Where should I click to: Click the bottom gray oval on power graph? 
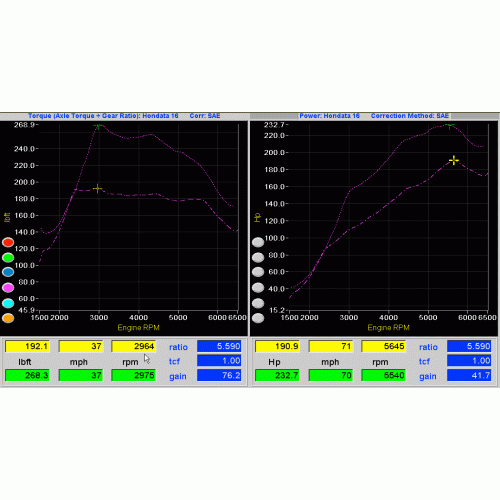[x=258, y=318]
